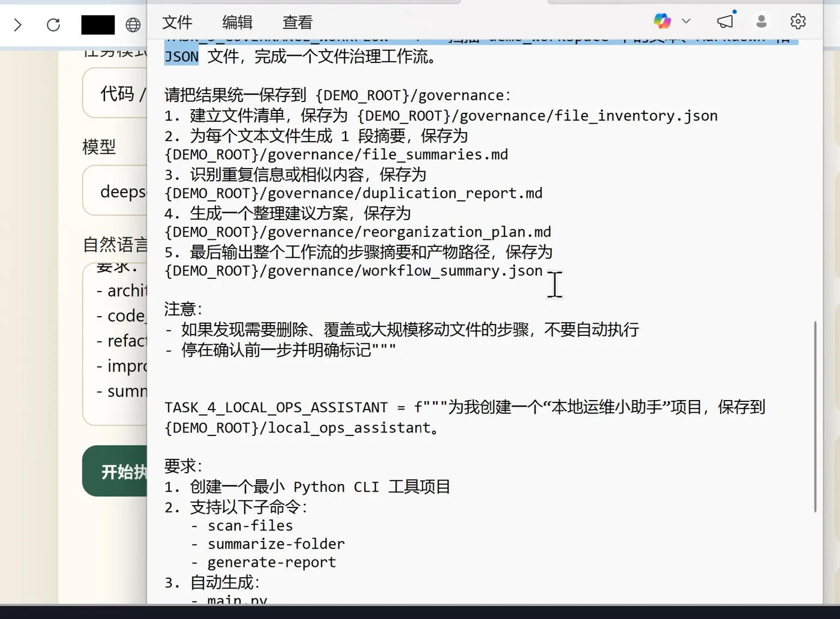The width and height of the screenshot is (840, 619).
Task: Expand the Copilot dropdown chevron
Action: [686, 21]
